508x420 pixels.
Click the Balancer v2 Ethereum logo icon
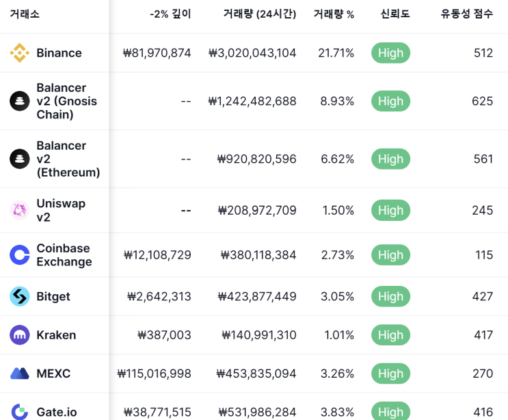click(20, 159)
